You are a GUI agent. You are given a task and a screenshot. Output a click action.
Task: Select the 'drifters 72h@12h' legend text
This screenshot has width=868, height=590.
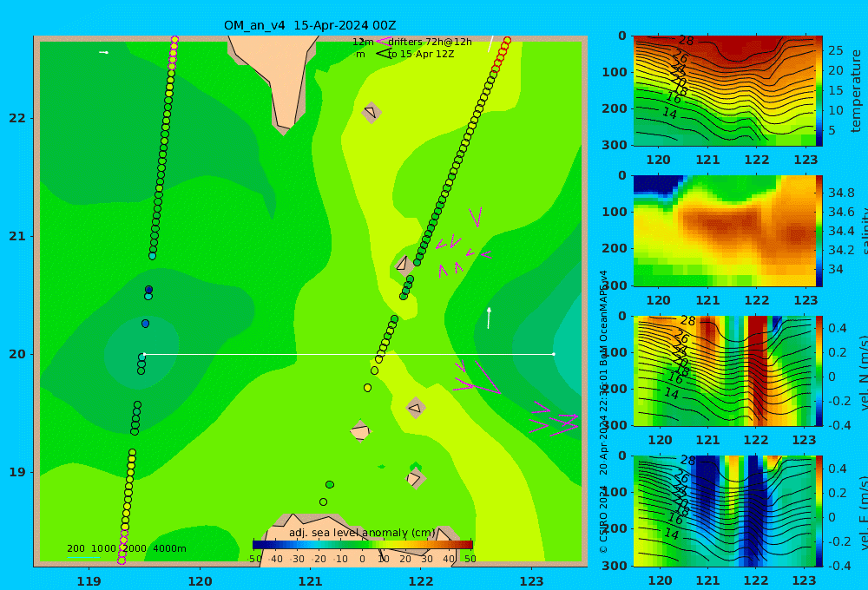430,42
